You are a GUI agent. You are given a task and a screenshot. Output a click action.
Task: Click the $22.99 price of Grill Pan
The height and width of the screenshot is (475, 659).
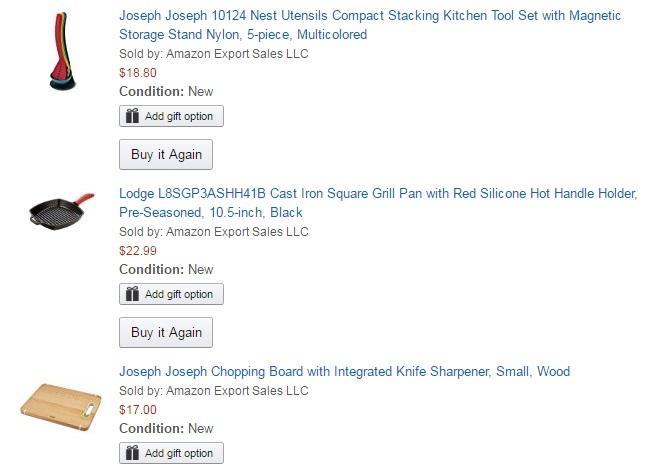[x=138, y=250]
